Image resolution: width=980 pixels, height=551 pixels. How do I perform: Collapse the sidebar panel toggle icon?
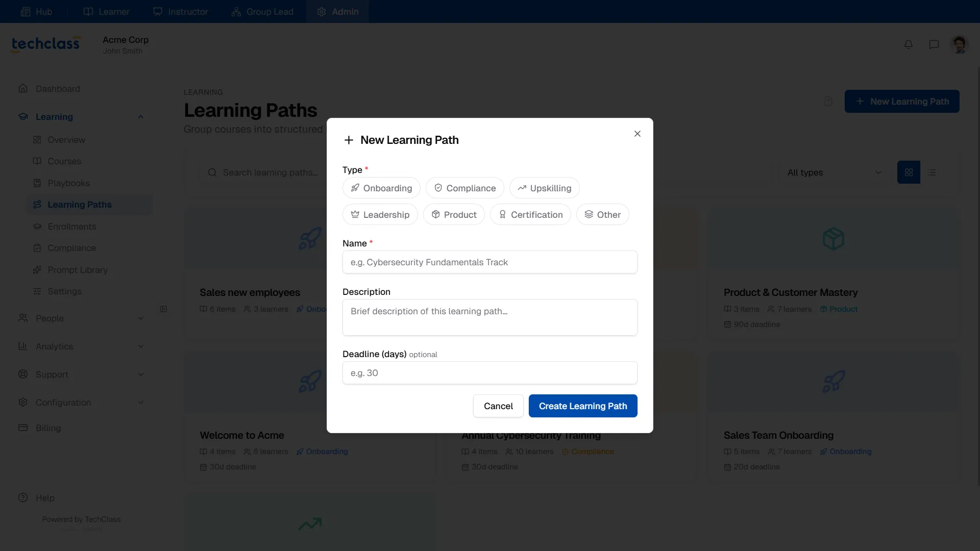[163, 309]
